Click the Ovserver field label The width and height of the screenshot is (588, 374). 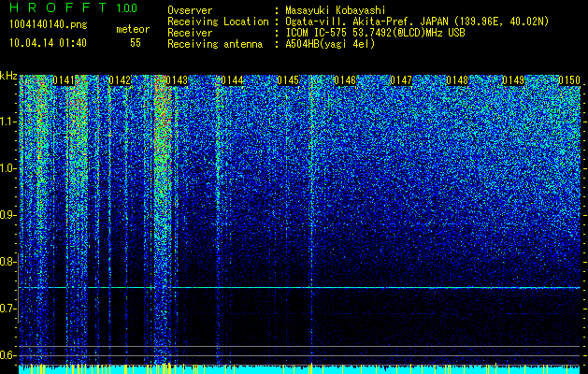click(190, 10)
